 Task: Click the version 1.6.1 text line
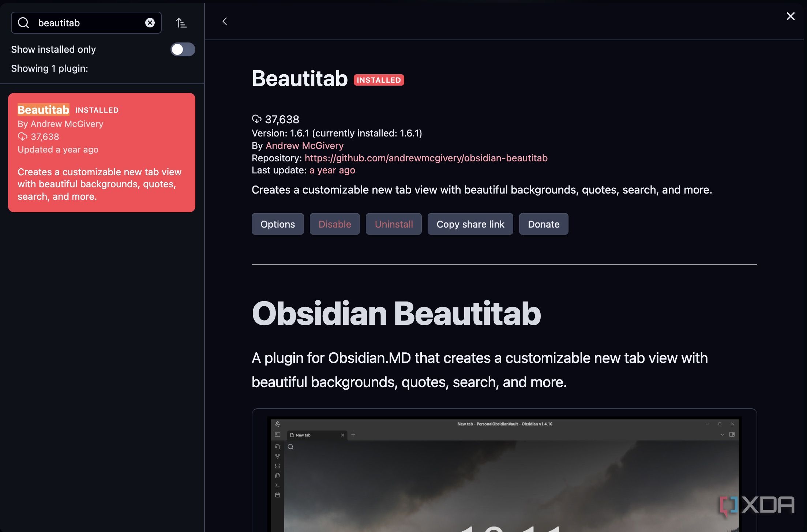337,133
